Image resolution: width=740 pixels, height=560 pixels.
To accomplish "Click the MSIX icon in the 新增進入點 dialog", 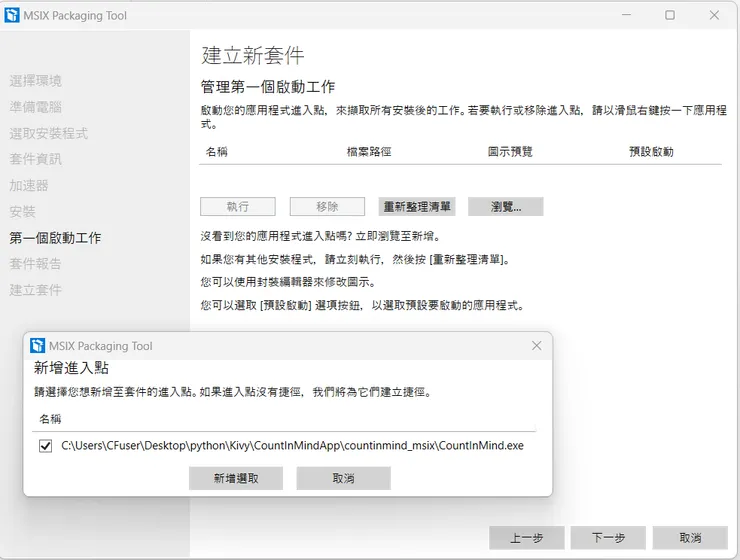I will point(37,346).
